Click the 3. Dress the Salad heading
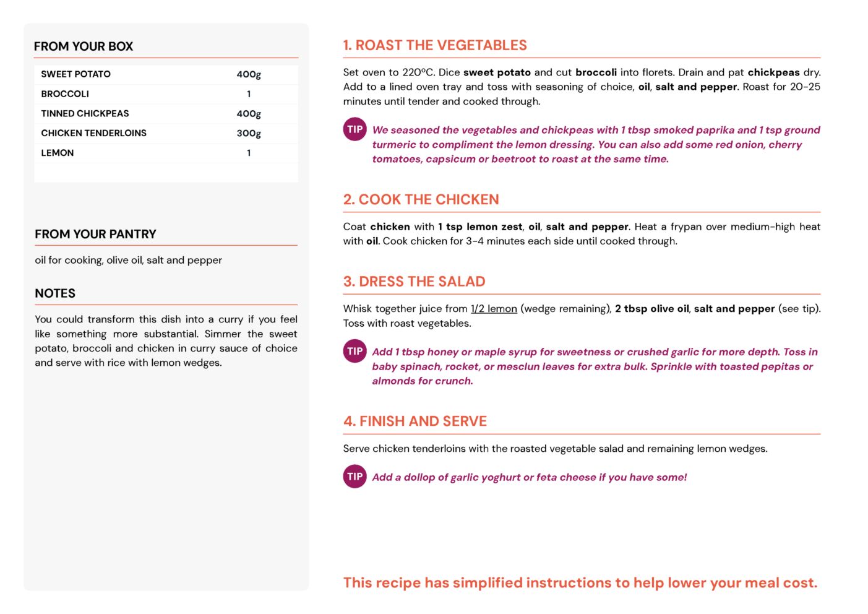Image resolution: width=868 pixels, height=614 pixels. click(x=414, y=282)
